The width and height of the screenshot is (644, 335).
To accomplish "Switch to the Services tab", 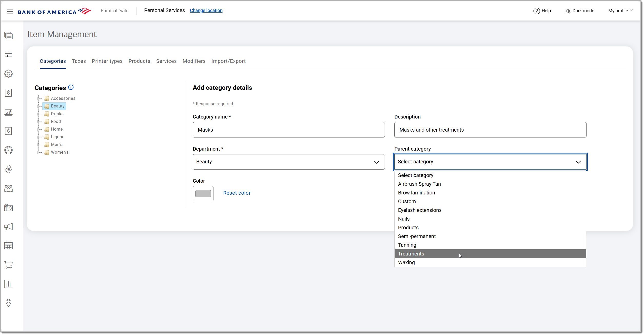I will (x=166, y=61).
